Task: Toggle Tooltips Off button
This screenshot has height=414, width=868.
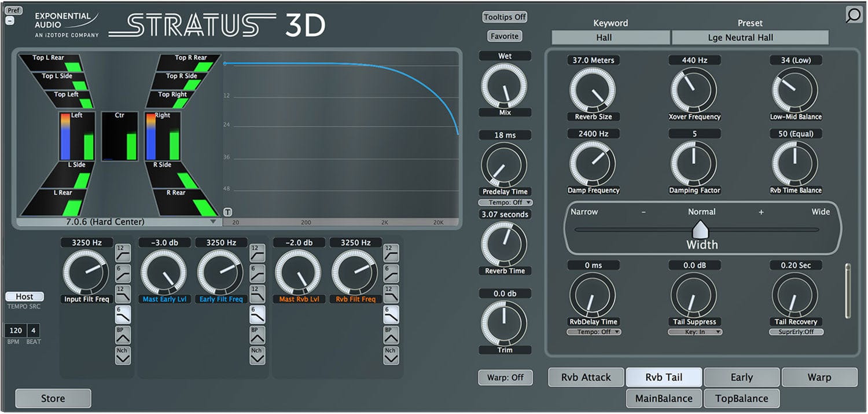Action: coord(505,17)
